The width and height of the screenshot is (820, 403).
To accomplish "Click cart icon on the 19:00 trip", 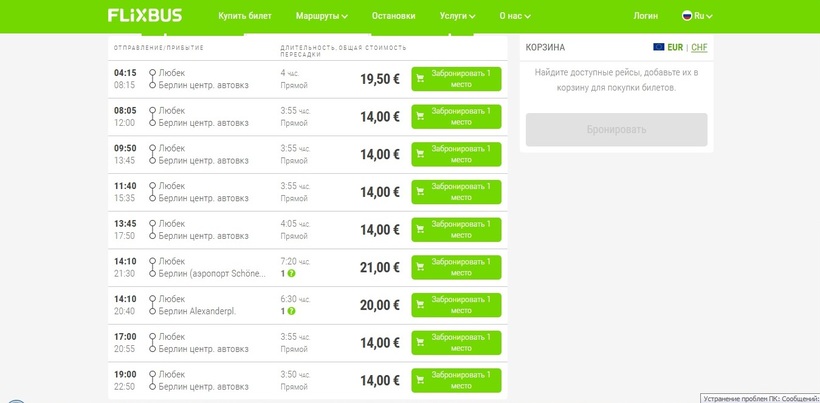I will [421, 380].
